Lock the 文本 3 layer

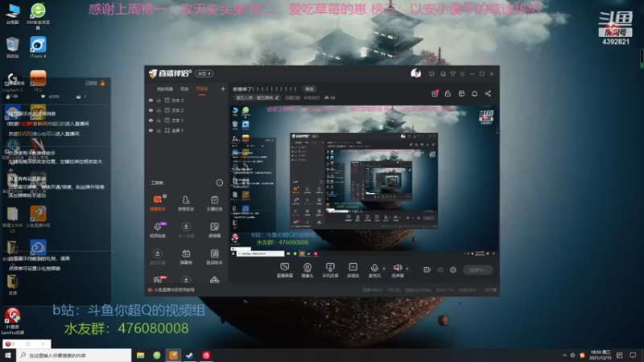[159, 100]
